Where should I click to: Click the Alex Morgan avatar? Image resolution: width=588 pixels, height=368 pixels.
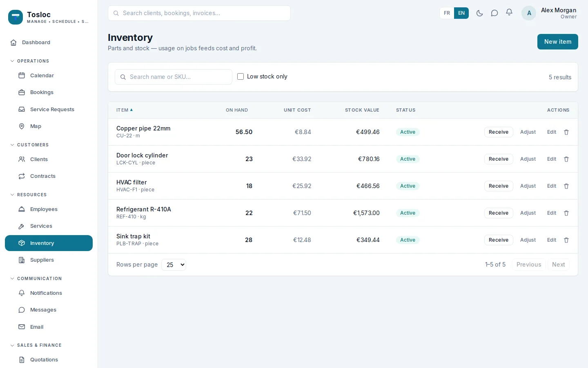[x=529, y=13]
